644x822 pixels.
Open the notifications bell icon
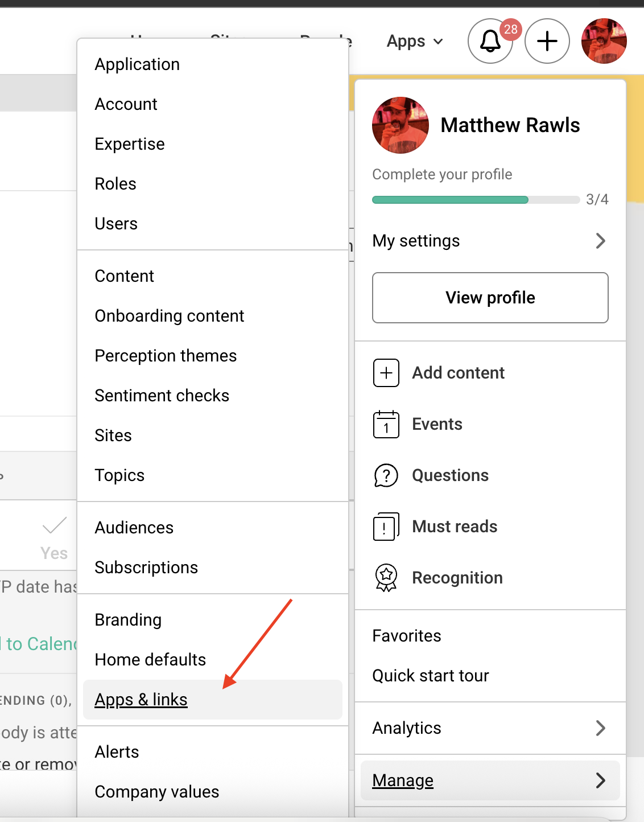point(490,41)
